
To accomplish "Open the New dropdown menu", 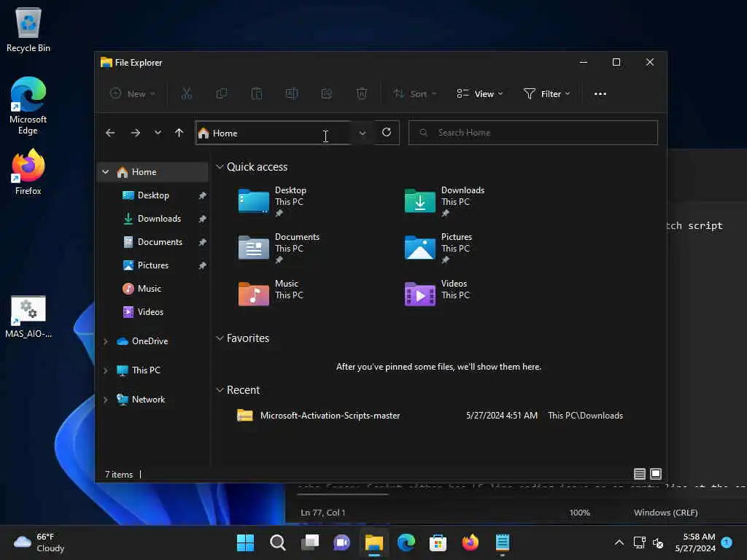I will (x=133, y=94).
